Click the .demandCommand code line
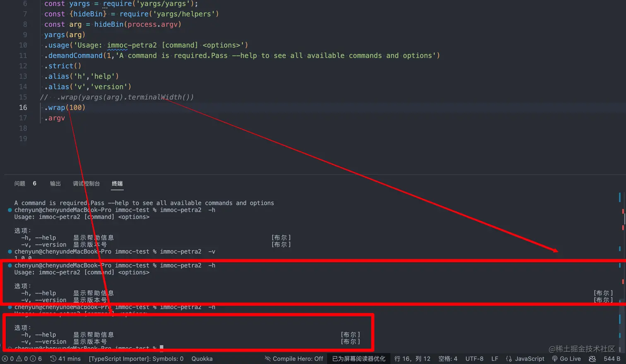 242,55
